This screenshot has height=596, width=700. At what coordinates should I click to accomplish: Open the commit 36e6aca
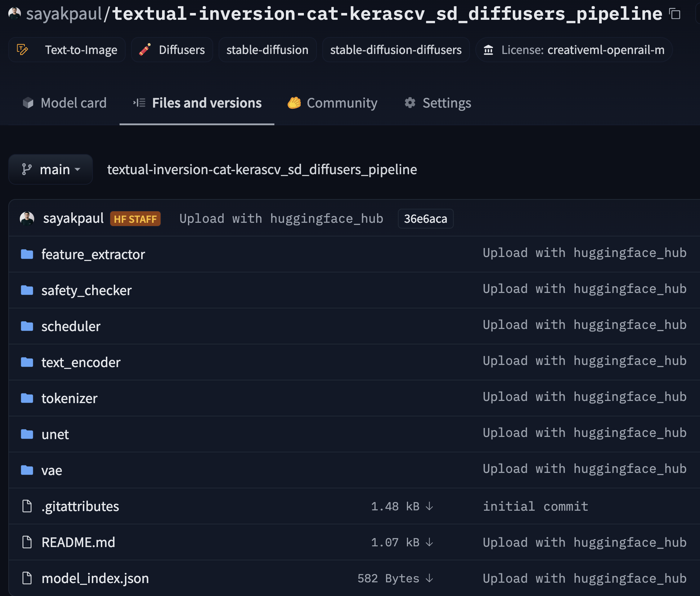click(x=425, y=218)
